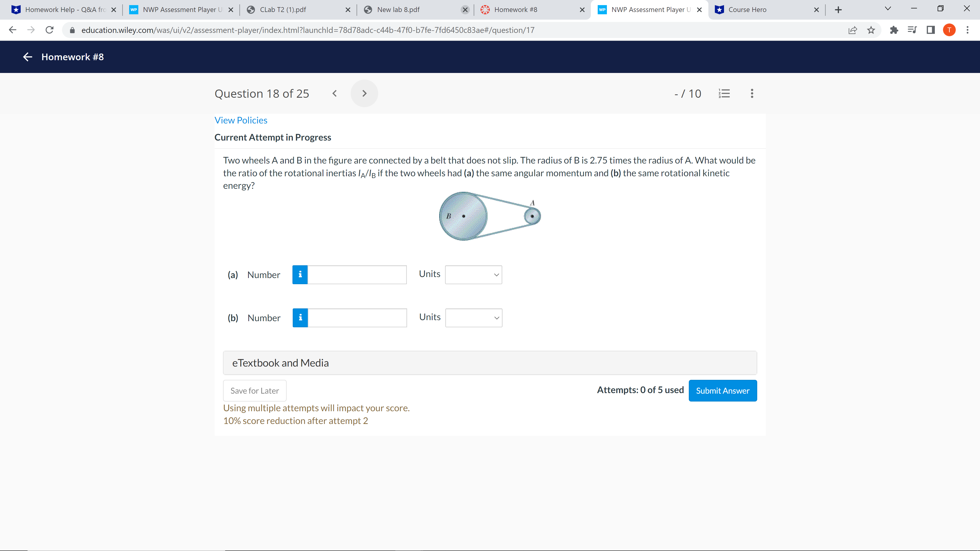Open the browser profile icon labeled T
The height and width of the screenshot is (551, 980).
pos(949,30)
